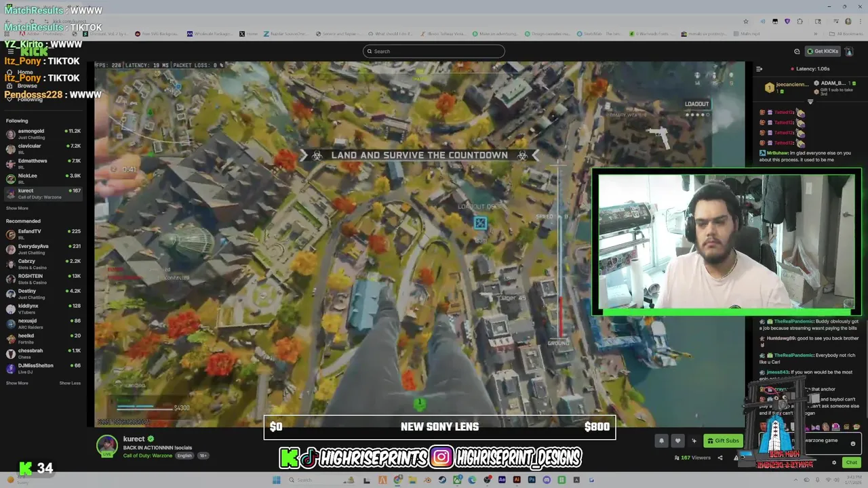Click the Windows Start button
Image resolution: width=868 pixels, height=488 pixels.
(276, 480)
